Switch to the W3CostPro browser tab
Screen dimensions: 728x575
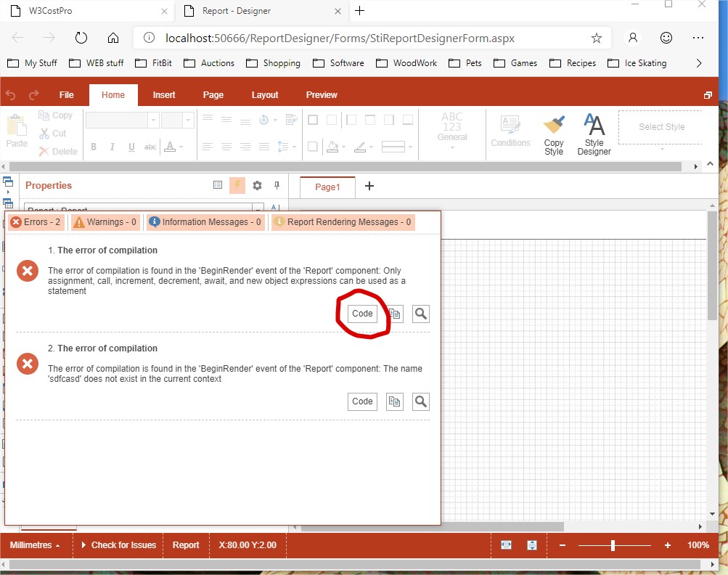click(x=87, y=11)
